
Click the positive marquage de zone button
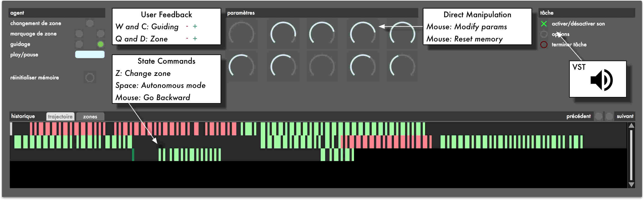tap(101, 34)
